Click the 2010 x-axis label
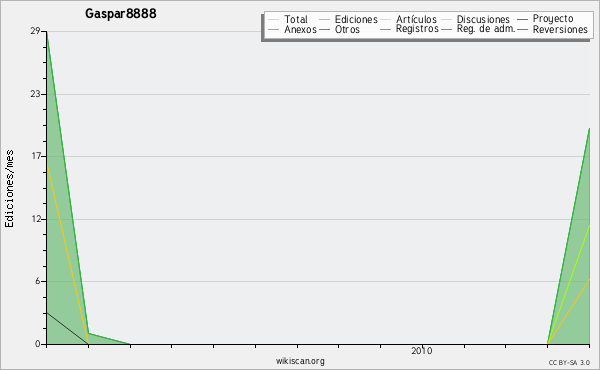This screenshot has width=600, height=370. (422, 350)
